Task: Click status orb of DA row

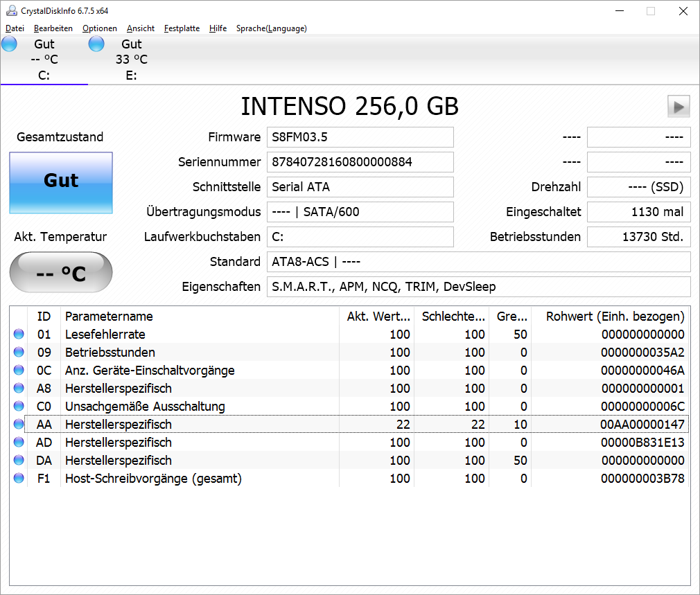Action: click(x=19, y=460)
